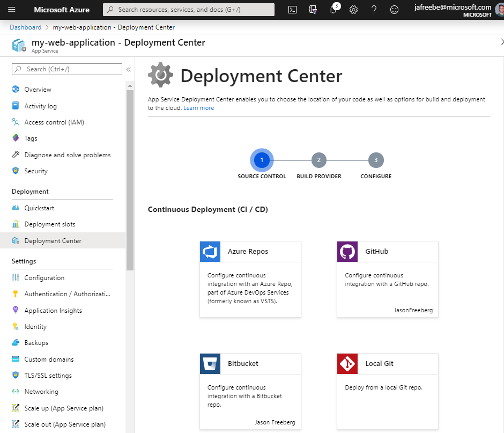This screenshot has height=433, width=504.
Task: Open portal settings gear
Action: click(x=353, y=9)
